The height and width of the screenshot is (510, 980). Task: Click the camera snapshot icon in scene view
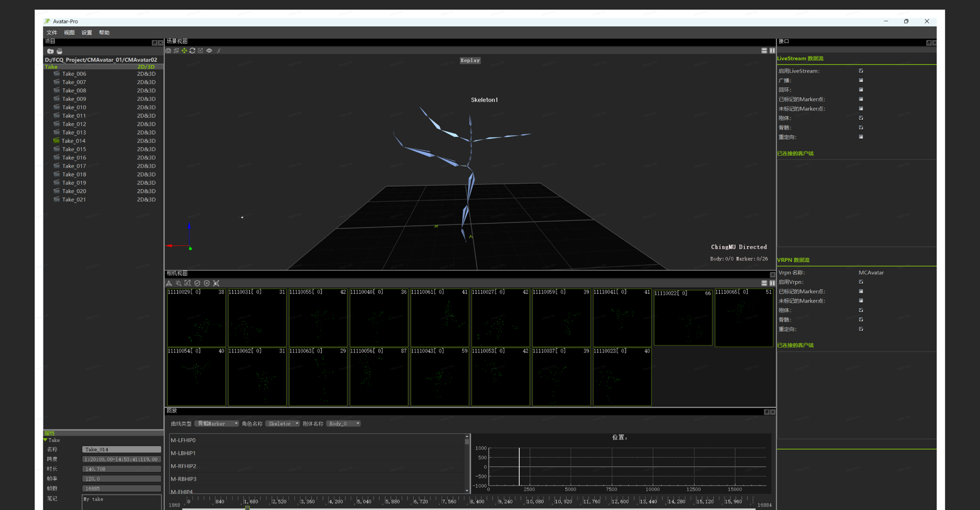[x=168, y=51]
